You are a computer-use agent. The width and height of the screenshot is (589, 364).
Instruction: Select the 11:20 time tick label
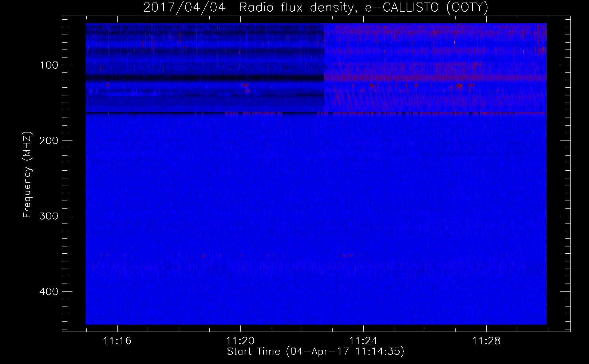[240, 341]
